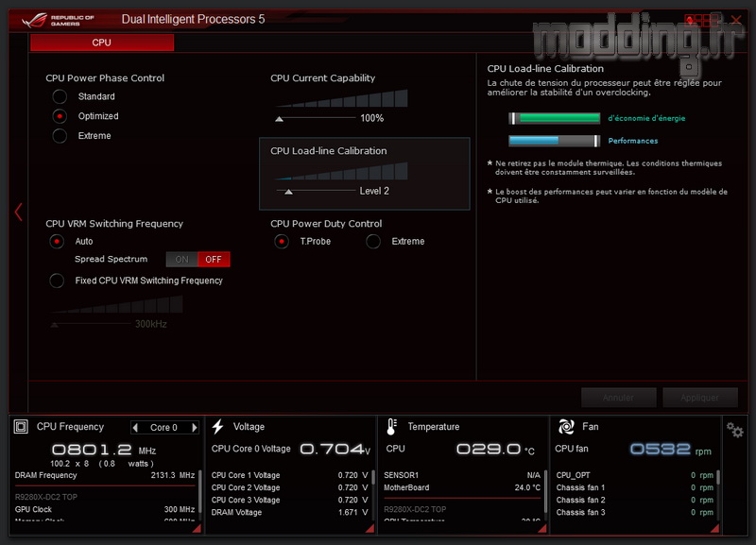Click the ROG Republic of Gamers logo
This screenshot has width=756, height=545.
(58, 20)
